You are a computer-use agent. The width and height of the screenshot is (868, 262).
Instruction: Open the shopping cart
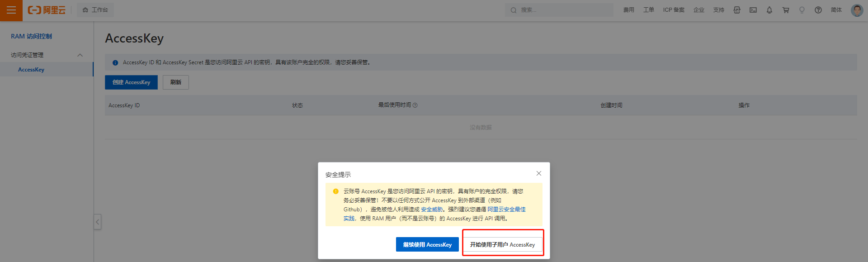coord(786,10)
